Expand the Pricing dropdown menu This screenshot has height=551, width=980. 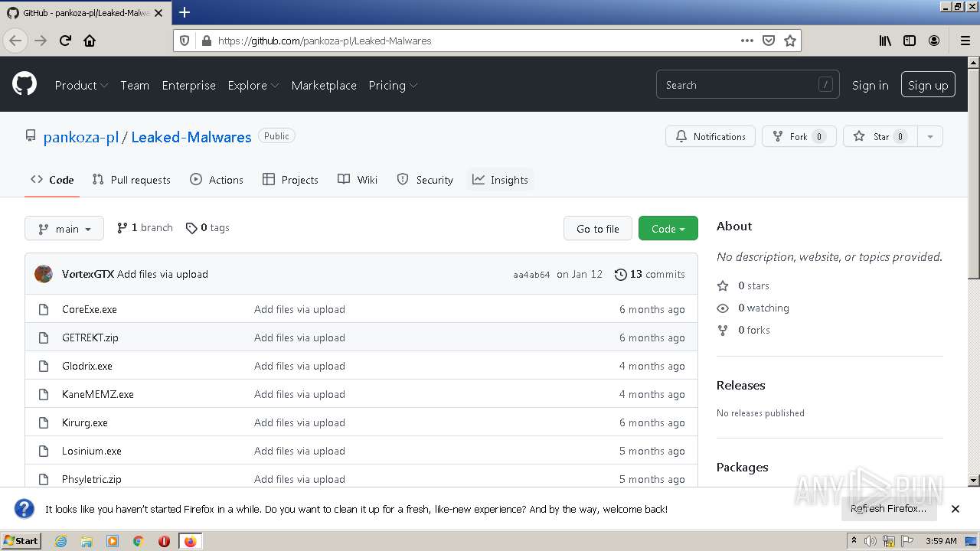coord(393,85)
